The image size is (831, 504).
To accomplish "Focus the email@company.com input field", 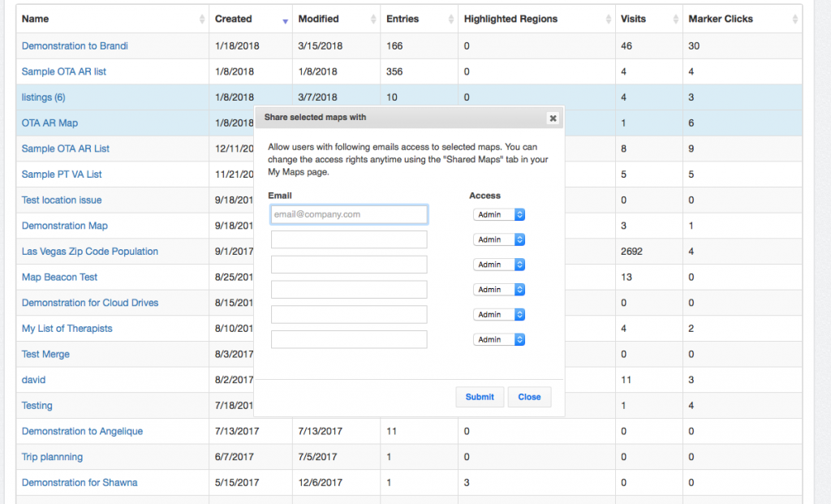I will click(349, 214).
